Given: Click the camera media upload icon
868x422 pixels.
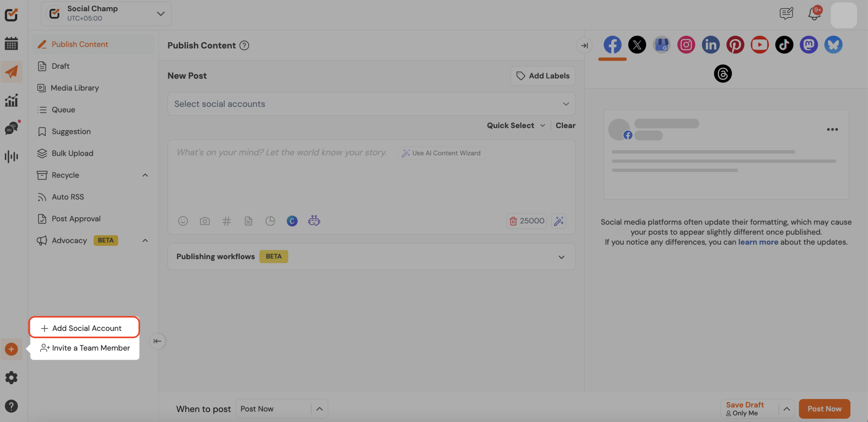Looking at the screenshot, I should 204,221.
